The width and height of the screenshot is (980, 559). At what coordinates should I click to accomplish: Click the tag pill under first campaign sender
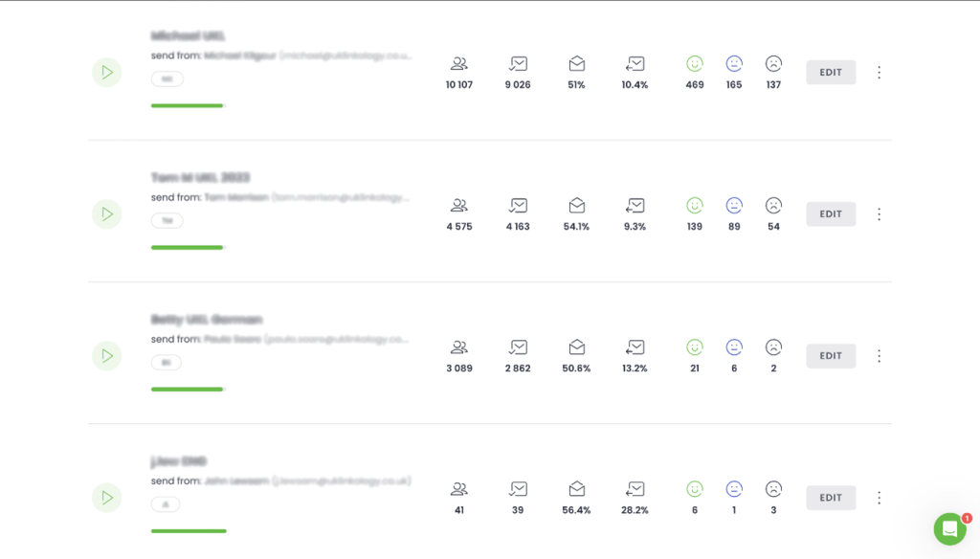click(x=167, y=79)
